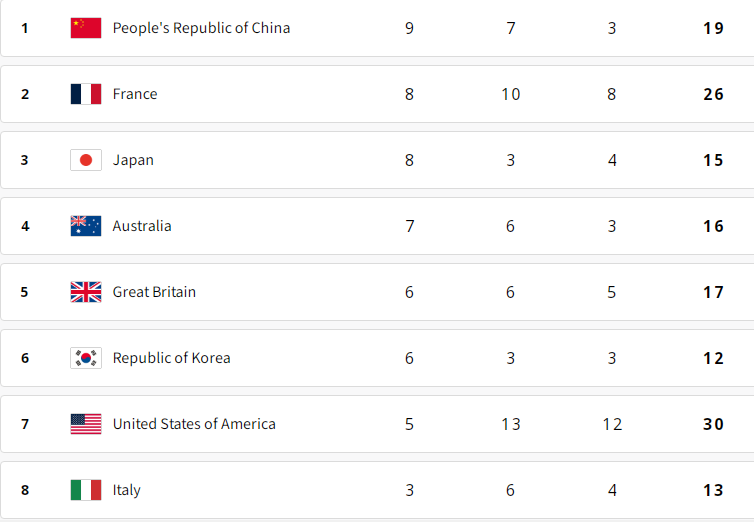Click the Great Britain flag icon
This screenshot has width=754, height=522.
pos(86,292)
